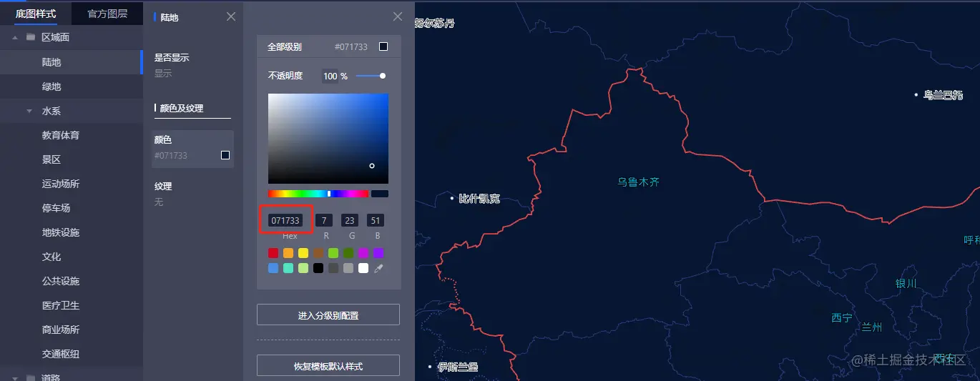Click the 进入分级别配置 button
Image resolution: width=980 pixels, height=381 pixels.
[328, 315]
